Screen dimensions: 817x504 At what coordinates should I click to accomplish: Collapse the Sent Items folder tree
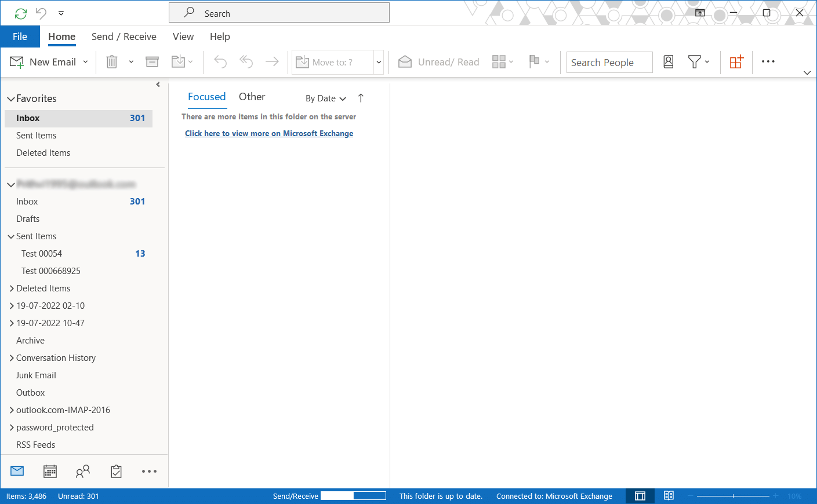[x=10, y=236]
